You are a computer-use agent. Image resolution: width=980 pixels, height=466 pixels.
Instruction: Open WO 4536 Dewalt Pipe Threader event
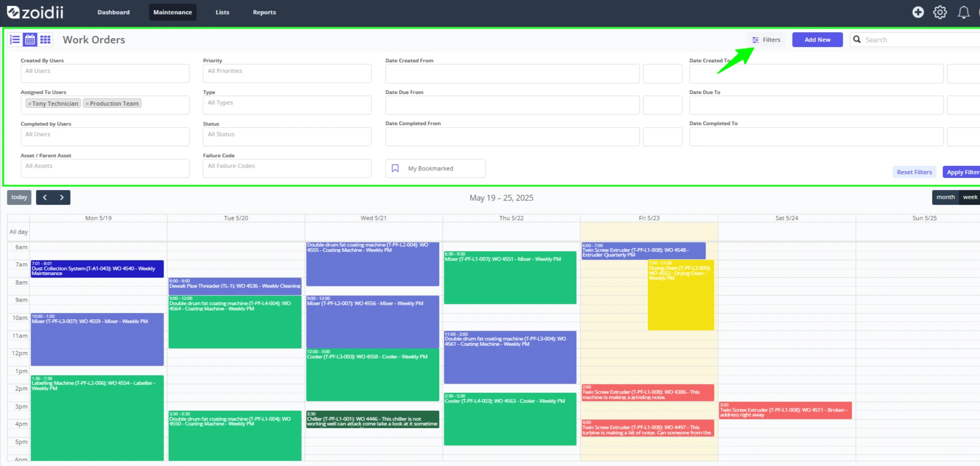(235, 286)
